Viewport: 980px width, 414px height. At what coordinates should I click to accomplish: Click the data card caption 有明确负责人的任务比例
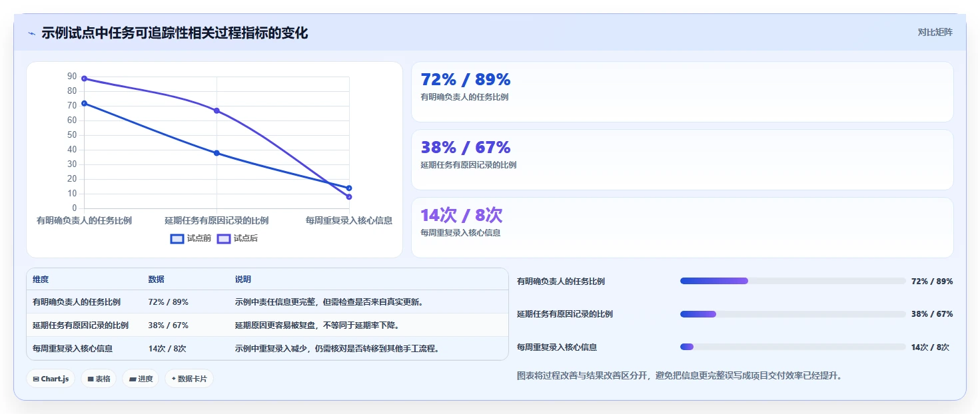coord(464,97)
